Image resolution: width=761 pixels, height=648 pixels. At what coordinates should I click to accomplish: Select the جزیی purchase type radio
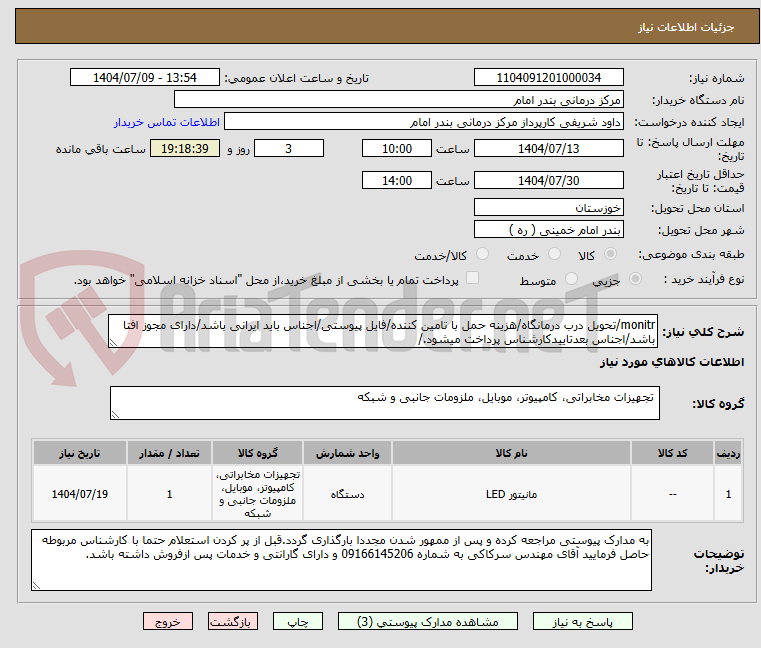click(635, 279)
